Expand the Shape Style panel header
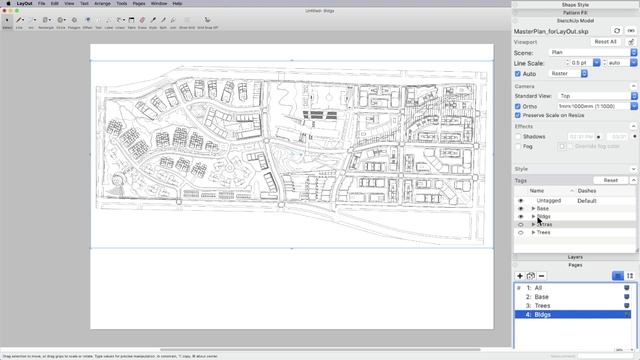The height and width of the screenshot is (360, 640). [x=575, y=5]
